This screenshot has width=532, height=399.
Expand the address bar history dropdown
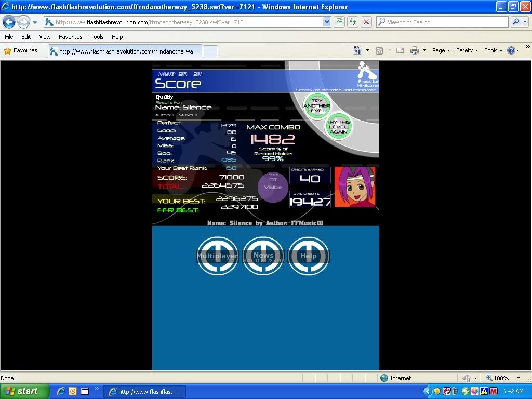click(x=327, y=22)
